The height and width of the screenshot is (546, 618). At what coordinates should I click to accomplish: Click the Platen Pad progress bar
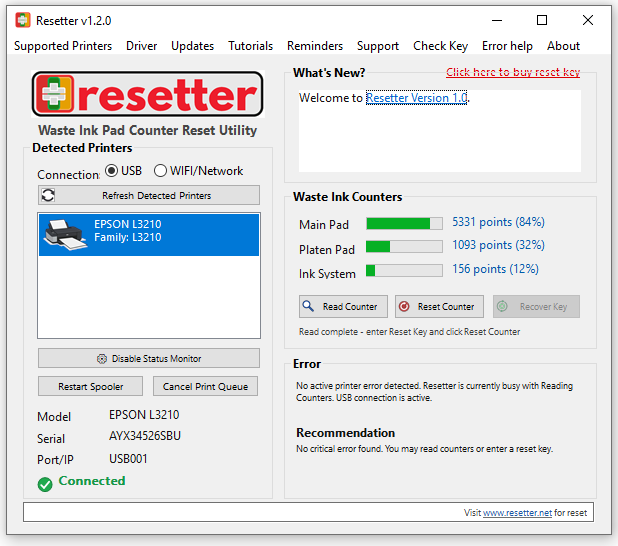[404, 247]
